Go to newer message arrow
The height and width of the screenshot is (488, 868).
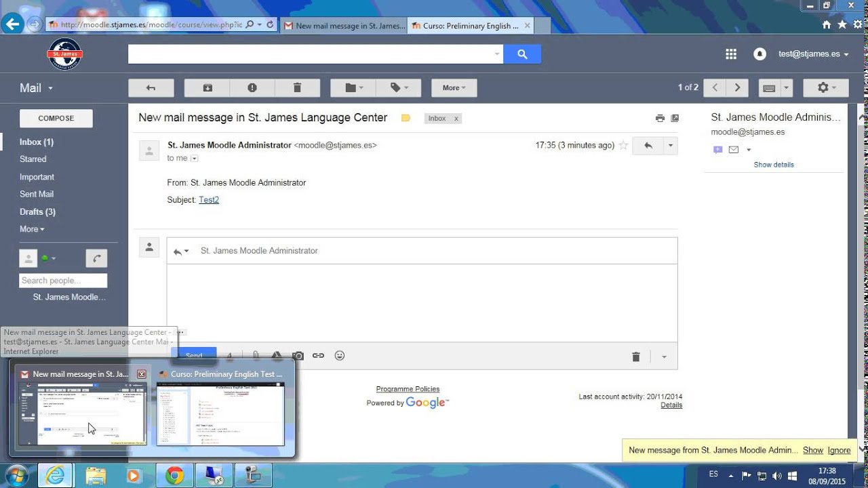[715, 87]
